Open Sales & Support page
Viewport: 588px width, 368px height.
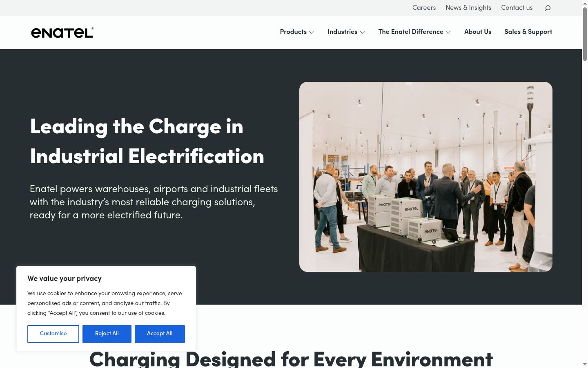coord(528,32)
